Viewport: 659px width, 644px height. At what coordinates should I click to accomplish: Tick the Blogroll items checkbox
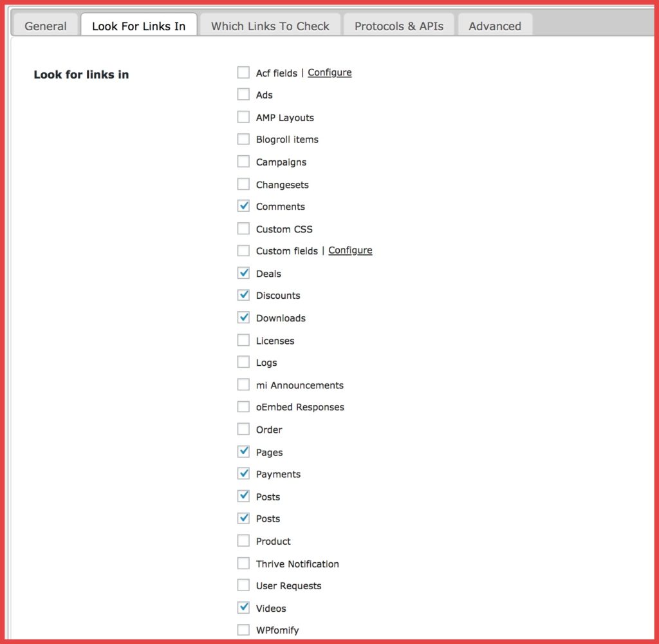tap(243, 139)
